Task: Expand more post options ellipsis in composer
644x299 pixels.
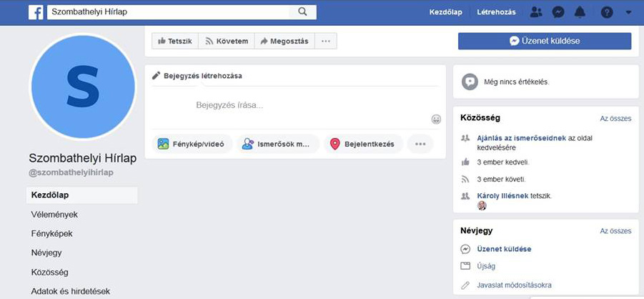Action: [x=420, y=144]
